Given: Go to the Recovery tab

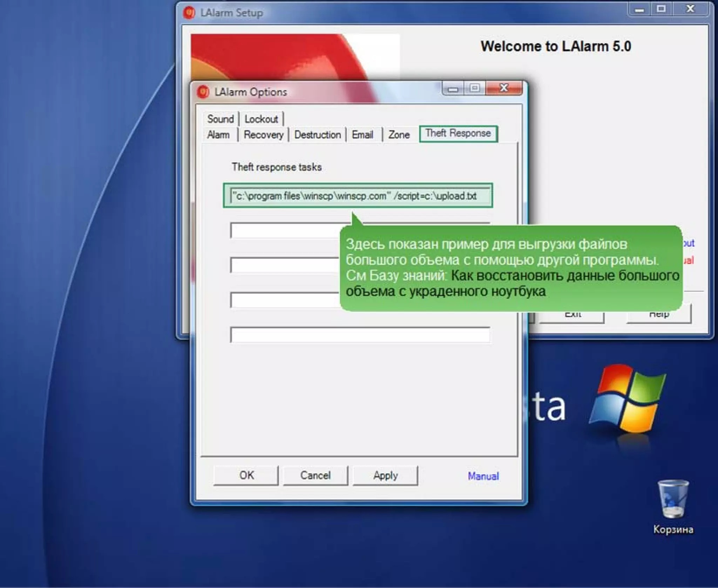Looking at the screenshot, I should pyautogui.click(x=263, y=135).
